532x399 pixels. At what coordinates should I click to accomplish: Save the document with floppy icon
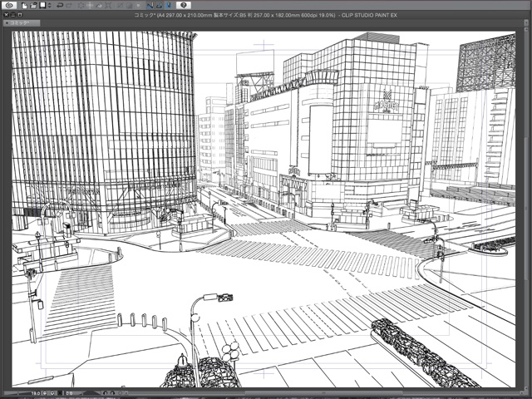point(42,5)
